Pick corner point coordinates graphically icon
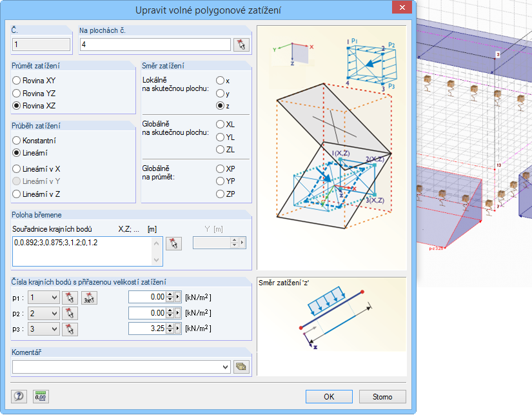The width and height of the screenshot is (532, 415). (x=173, y=243)
